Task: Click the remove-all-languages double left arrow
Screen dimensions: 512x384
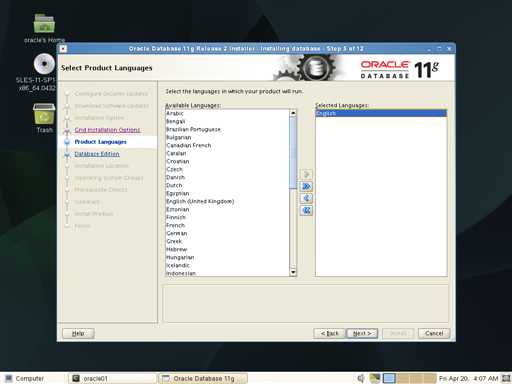Action: pyautogui.click(x=306, y=210)
